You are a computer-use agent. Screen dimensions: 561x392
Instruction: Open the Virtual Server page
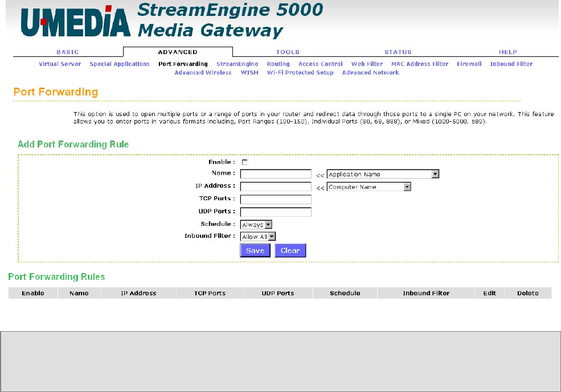pos(60,64)
